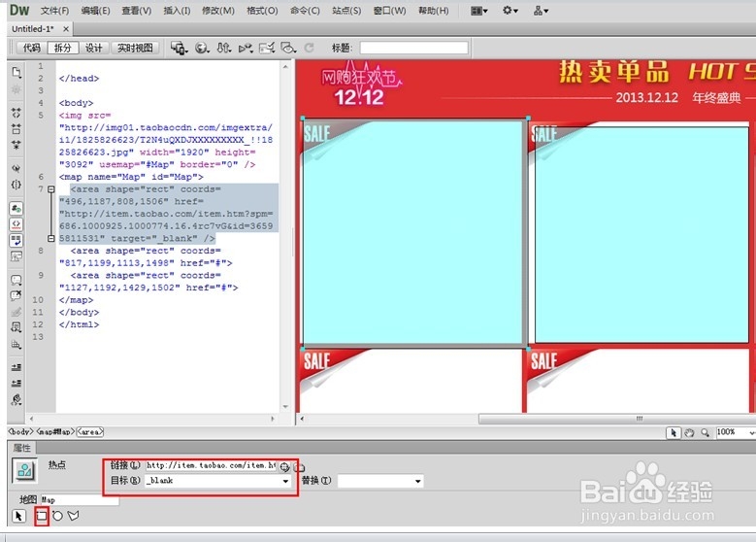Image resolution: width=756 pixels, height=542 pixels.
Task: Switch to 代码 view
Action: point(32,48)
